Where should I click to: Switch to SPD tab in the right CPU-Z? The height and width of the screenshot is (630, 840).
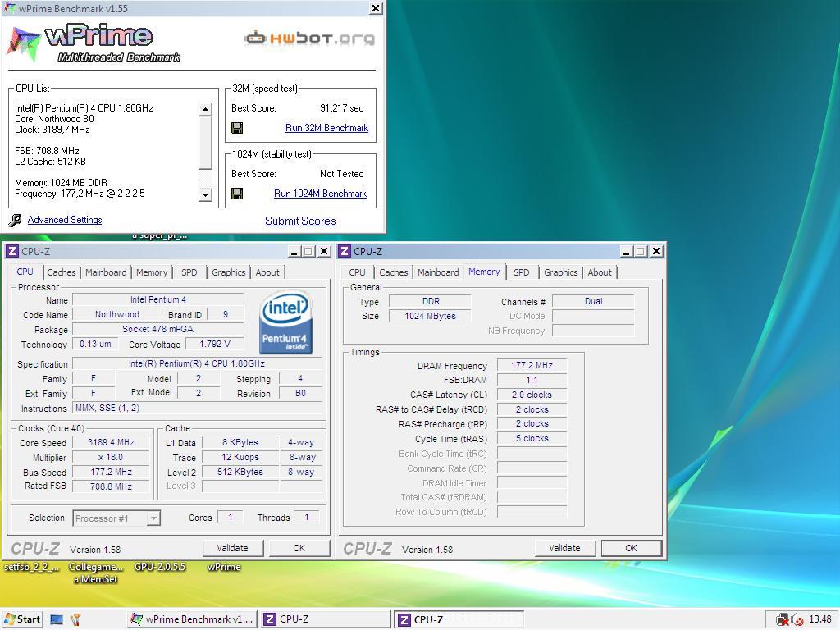(521, 272)
